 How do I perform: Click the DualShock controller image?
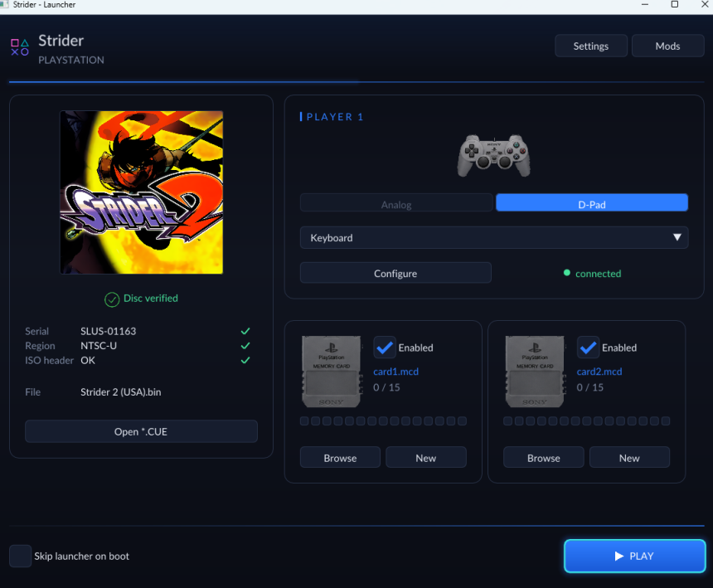[x=494, y=156]
